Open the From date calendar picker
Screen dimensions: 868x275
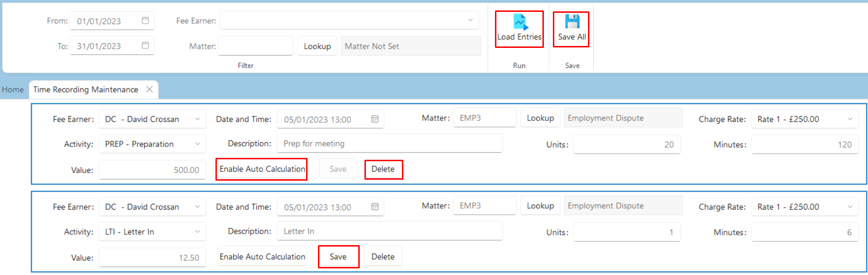tap(145, 20)
